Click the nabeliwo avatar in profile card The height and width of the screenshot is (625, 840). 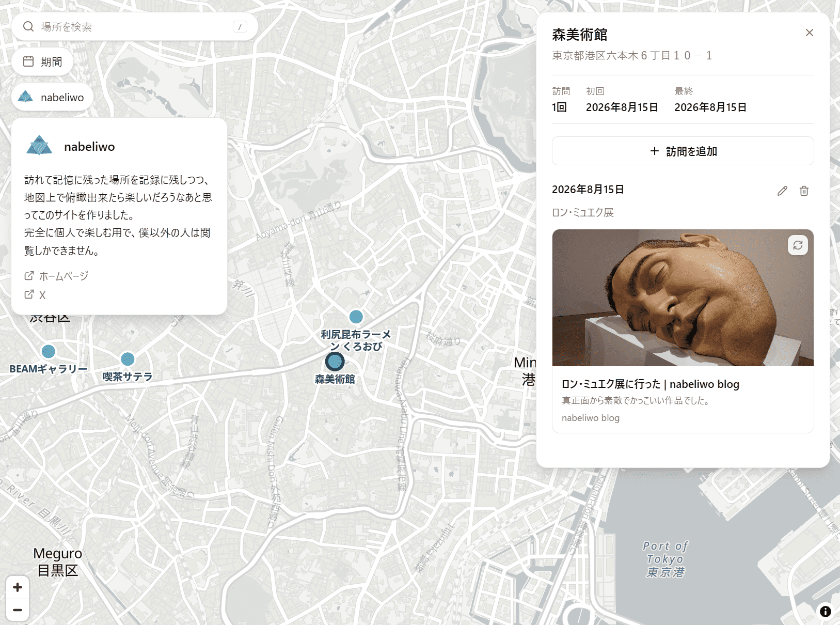(x=39, y=146)
